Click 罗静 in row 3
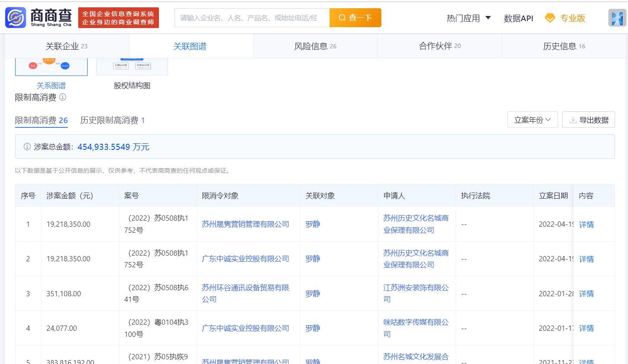628x364 pixels. pos(313,294)
